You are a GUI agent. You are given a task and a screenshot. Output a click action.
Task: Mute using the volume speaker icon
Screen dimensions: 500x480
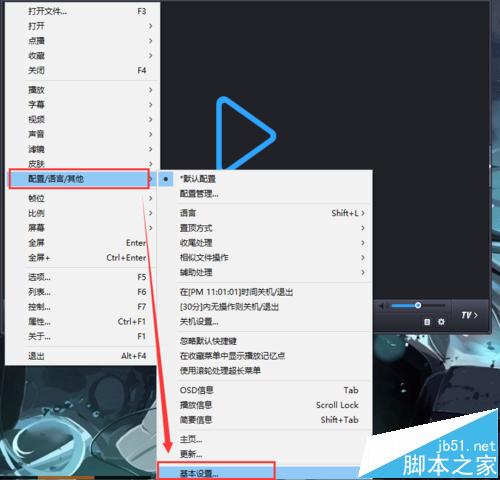click(x=382, y=305)
